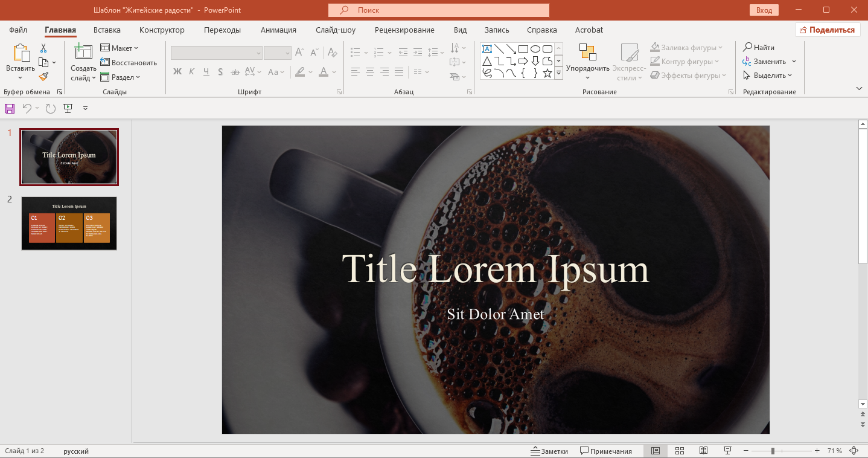Open the Макет layout dropdown

(120, 48)
